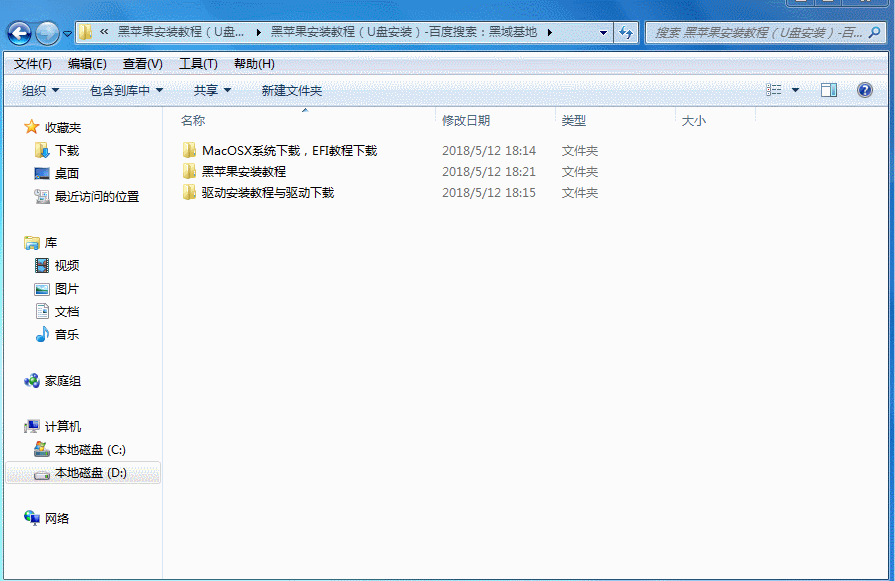Select the 驱动安装教程与驱动下载 folder icon
This screenshot has height=581, width=895.
pos(190,193)
